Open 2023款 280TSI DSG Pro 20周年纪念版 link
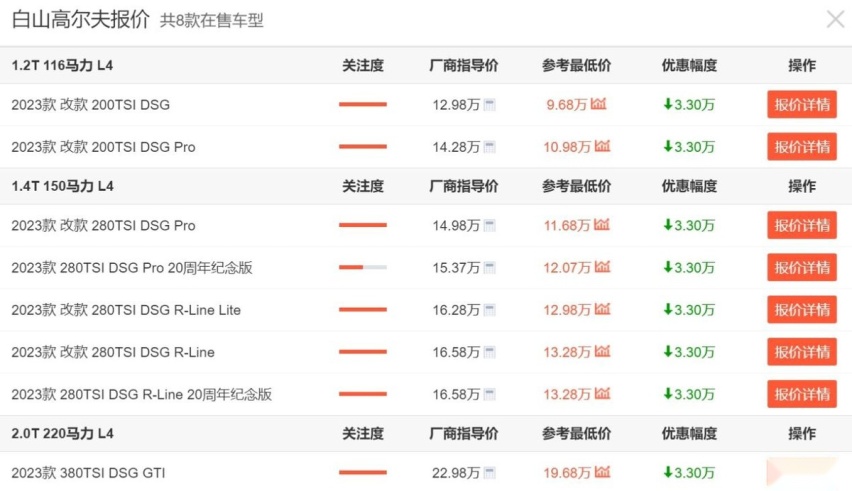The image size is (852, 491). pos(132,267)
